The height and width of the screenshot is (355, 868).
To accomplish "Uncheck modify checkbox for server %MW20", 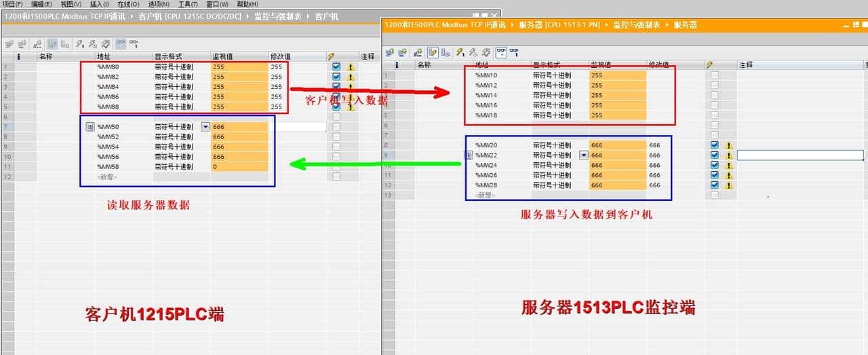I will (715, 145).
